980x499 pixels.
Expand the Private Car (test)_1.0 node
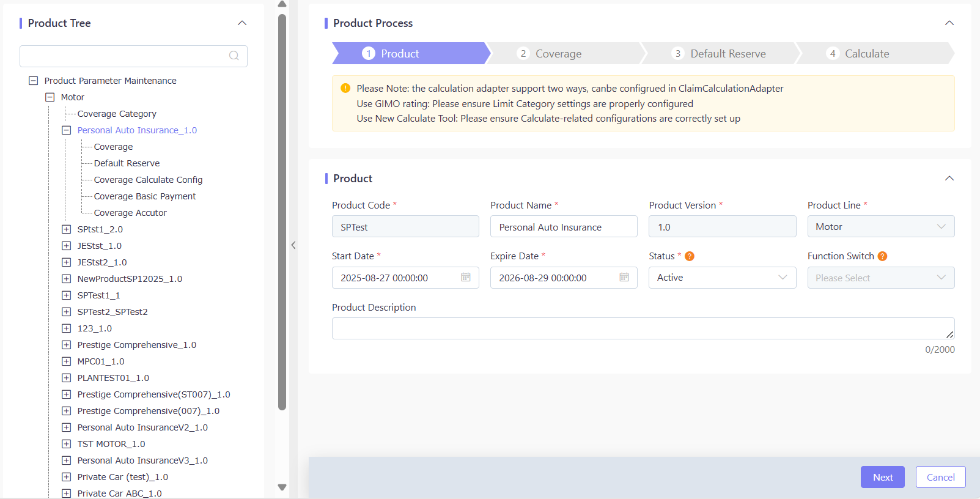tap(67, 477)
